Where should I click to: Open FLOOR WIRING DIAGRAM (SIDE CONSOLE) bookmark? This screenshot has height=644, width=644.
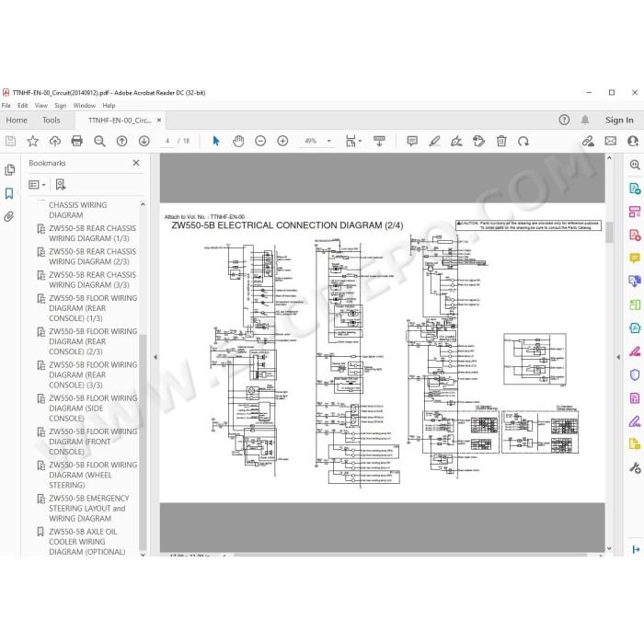pyautogui.click(x=93, y=408)
